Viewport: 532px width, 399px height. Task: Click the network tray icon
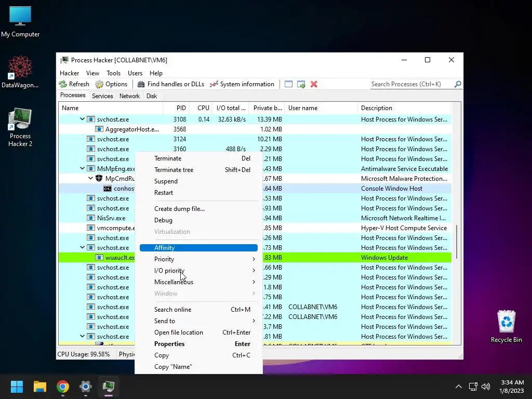click(x=473, y=387)
